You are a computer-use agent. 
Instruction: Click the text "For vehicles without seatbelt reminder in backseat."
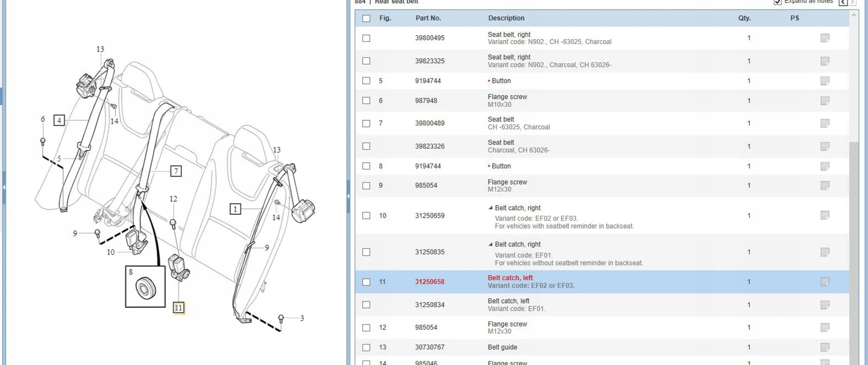point(569,263)
